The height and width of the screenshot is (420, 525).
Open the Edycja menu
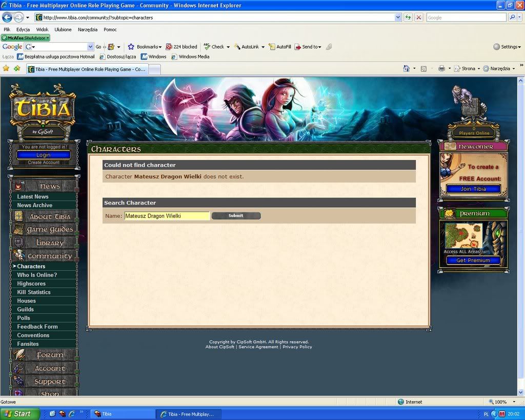(23, 29)
